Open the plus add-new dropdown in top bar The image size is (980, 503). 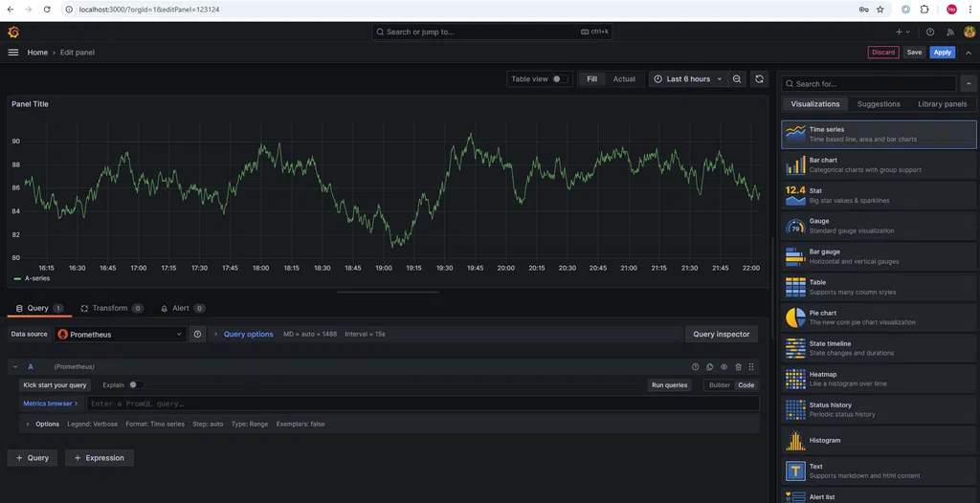click(x=903, y=32)
